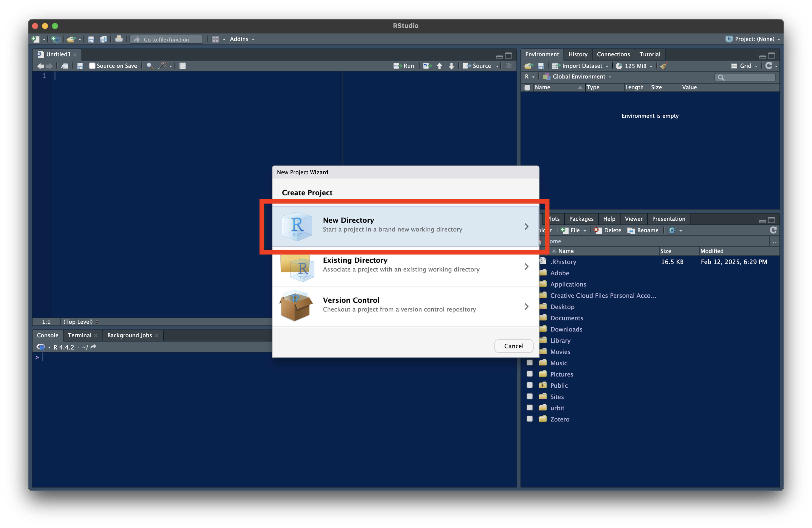Image resolution: width=812 pixels, height=528 pixels.
Task: Switch to the Packages tab
Action: coord(581,219)
